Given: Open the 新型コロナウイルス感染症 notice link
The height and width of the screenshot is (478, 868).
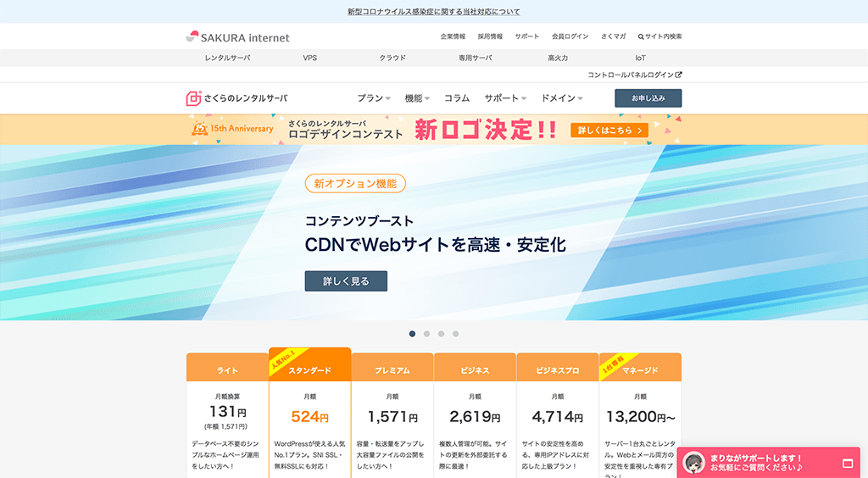Looking at the screenshot, I should 433,12.
